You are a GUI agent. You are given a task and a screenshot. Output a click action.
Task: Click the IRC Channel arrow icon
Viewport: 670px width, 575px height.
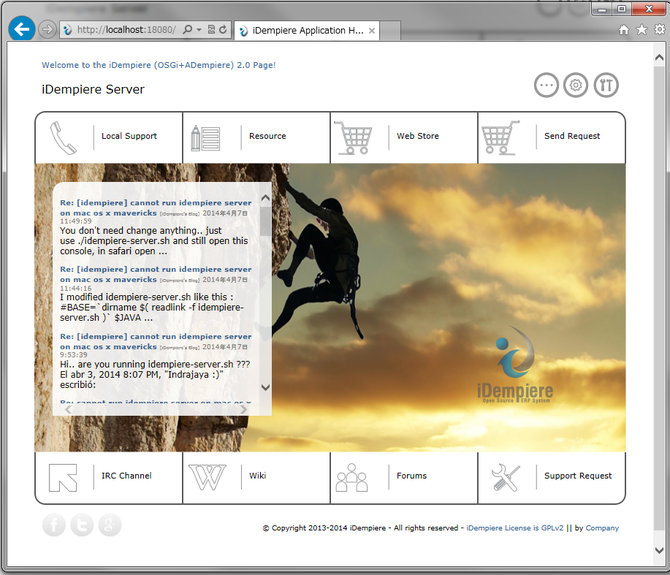[x=63, y=478]
